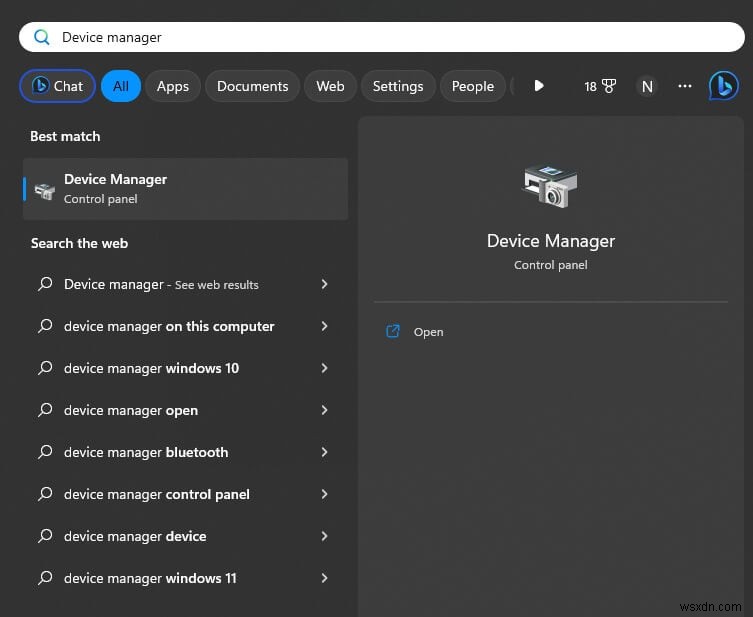The image size is (753, 617).
Task: Click magnifier icon beside 'device manager open'
Action: (x=45, y=410)
